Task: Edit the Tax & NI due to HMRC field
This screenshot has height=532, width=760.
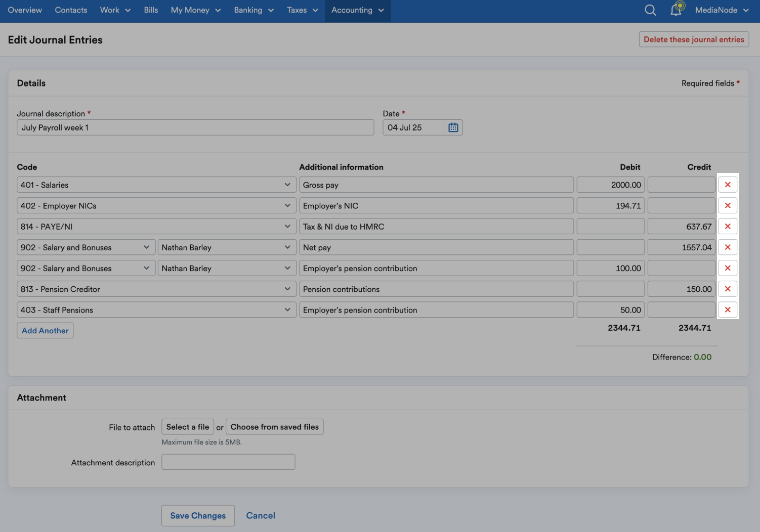Action: 436,226
